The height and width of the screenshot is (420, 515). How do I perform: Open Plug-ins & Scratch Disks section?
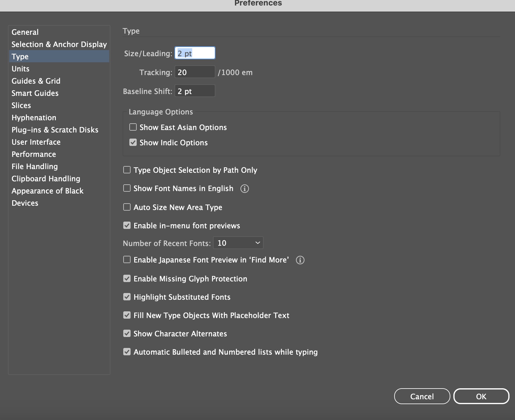(x=55, y=130)
